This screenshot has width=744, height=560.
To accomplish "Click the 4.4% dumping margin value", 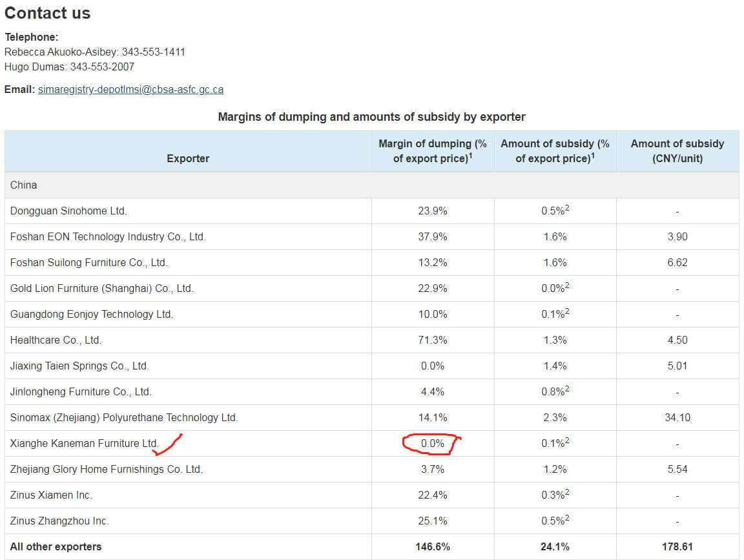I will [x=433, y=391].
